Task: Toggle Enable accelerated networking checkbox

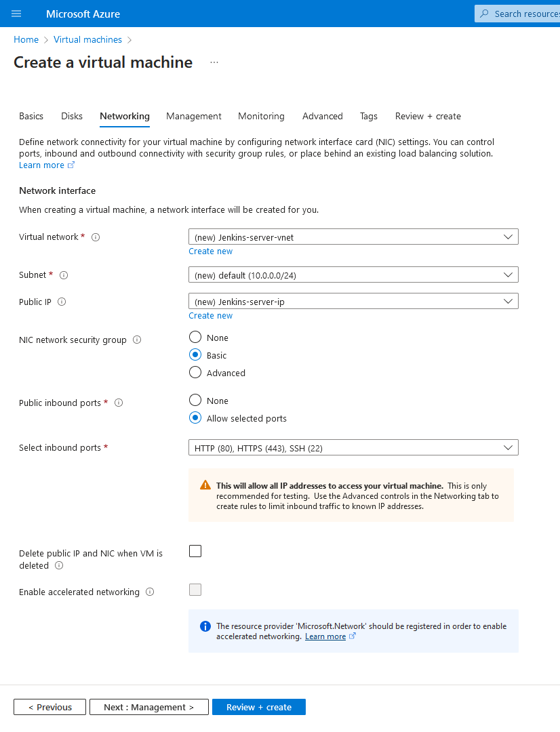Action: pos(195,590)
